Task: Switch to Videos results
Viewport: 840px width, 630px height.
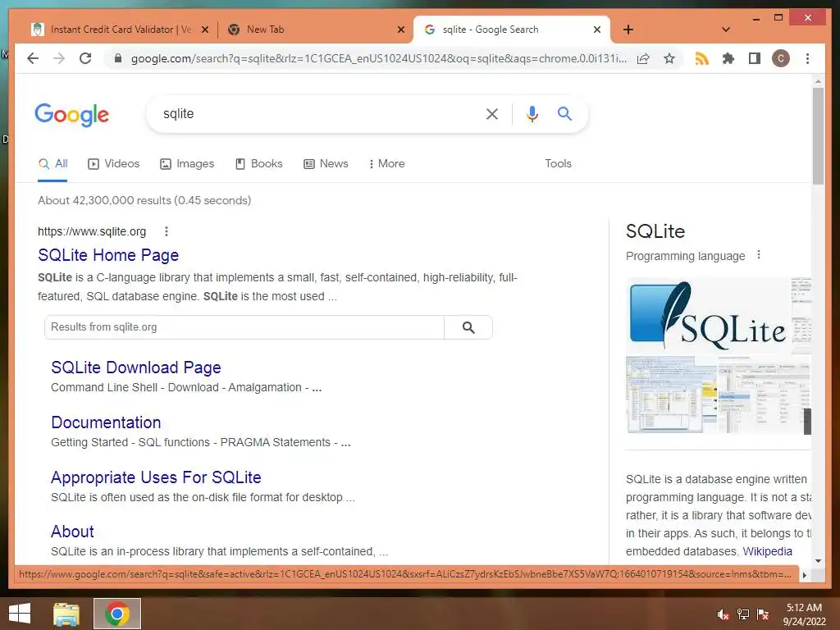Action: click(113, 164)
